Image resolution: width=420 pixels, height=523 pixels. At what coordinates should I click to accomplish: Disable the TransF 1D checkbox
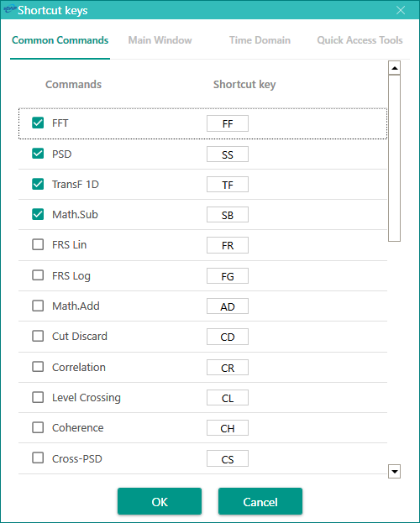(x=38, y=184)
